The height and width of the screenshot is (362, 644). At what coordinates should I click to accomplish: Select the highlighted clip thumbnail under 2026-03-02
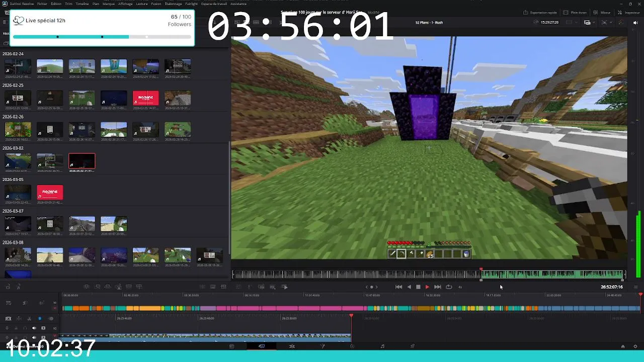coord(82,161)
